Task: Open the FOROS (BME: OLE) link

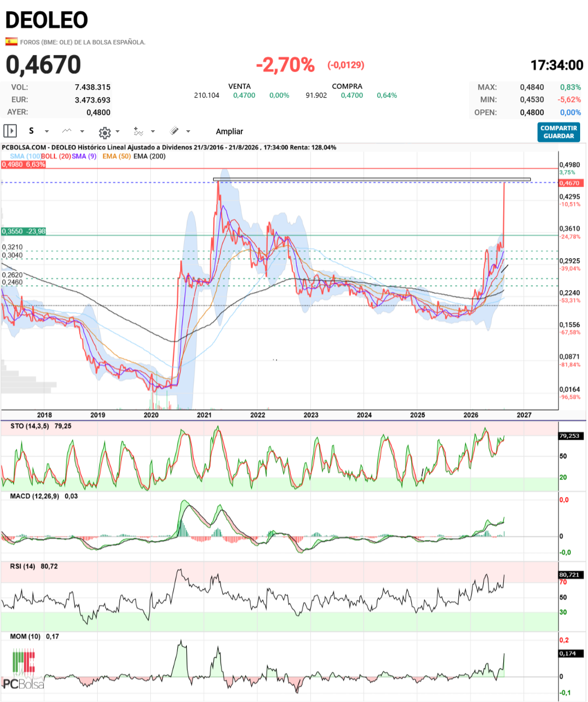Action: (82, 42)
